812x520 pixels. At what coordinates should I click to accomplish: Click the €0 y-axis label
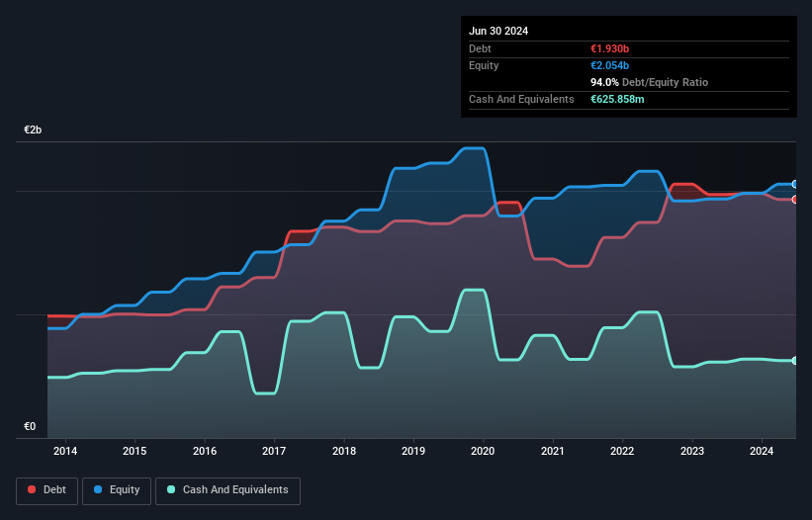pyautogui.click(x=30, y=426)
